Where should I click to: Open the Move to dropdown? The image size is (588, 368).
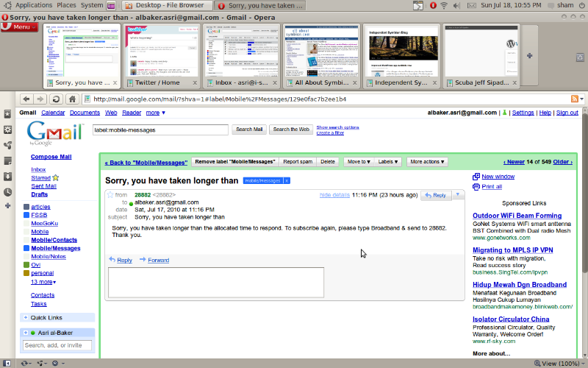pos(359,161)
